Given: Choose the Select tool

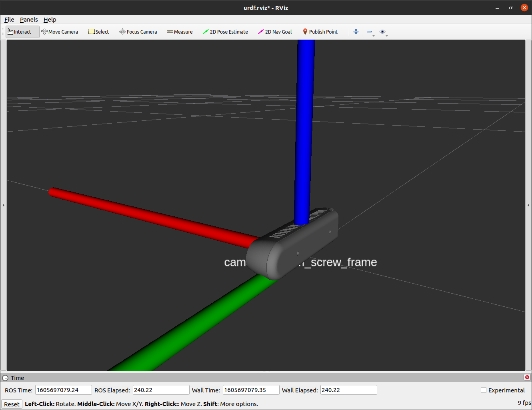Looking at the screenshot, I should pyautogui.click(x=99, y=32).
